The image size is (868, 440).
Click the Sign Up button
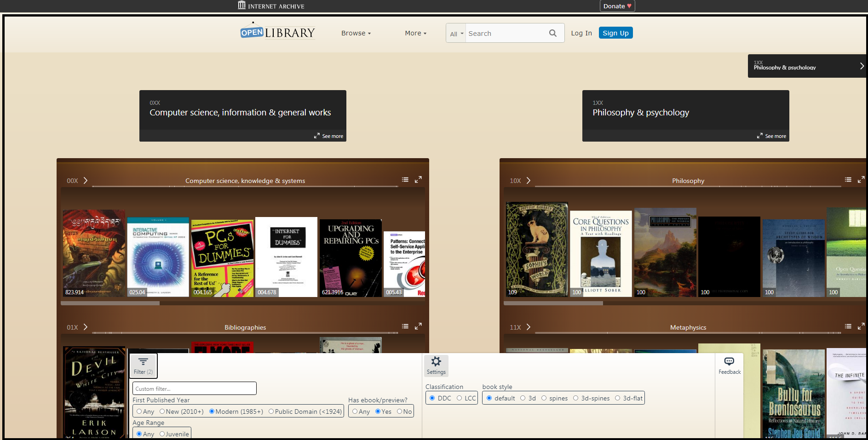point(615,33)
